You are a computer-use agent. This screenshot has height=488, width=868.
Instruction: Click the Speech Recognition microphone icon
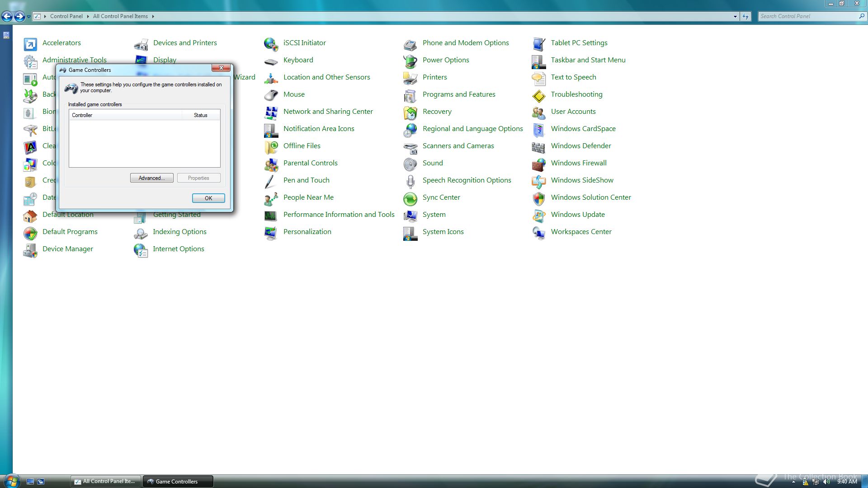click(x=410, y=181)
